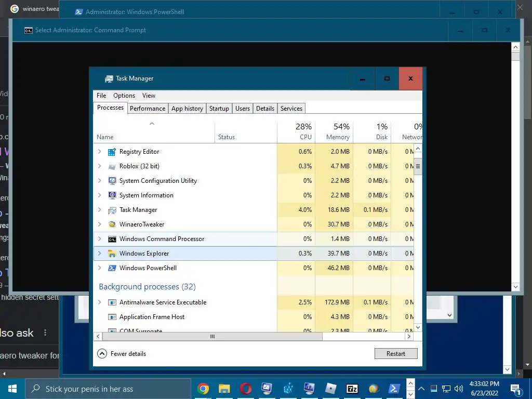Click Command Prompt title bar icon
The height and width of the screenshot is (399, 532).
pyautogui.click(x=29, y=31)
